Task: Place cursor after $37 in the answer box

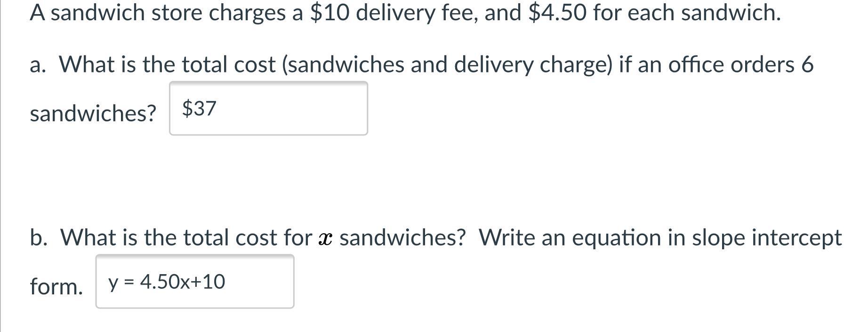Action: click(217, 109)
